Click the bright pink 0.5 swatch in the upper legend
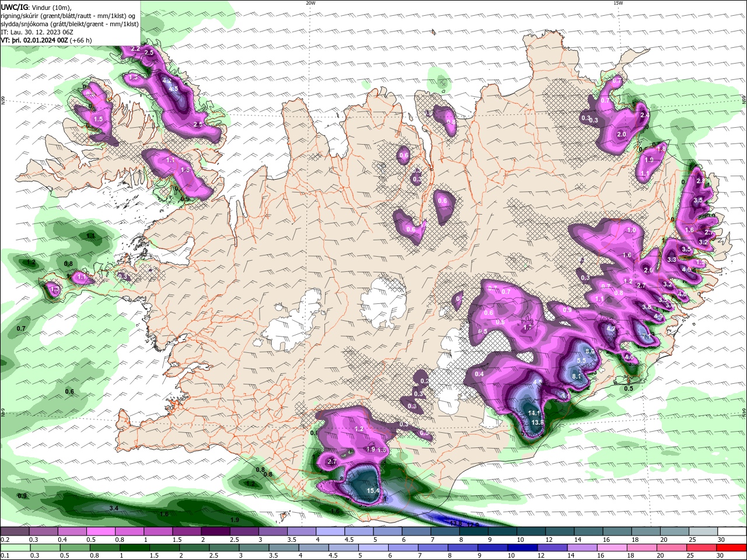The width and height of the screenshot is (747, 560). [100, 531]
